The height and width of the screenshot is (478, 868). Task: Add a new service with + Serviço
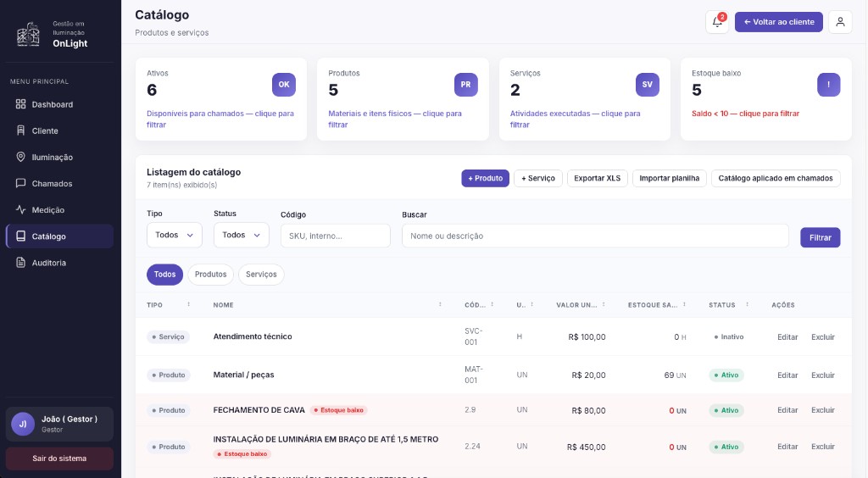click(538, 178)
